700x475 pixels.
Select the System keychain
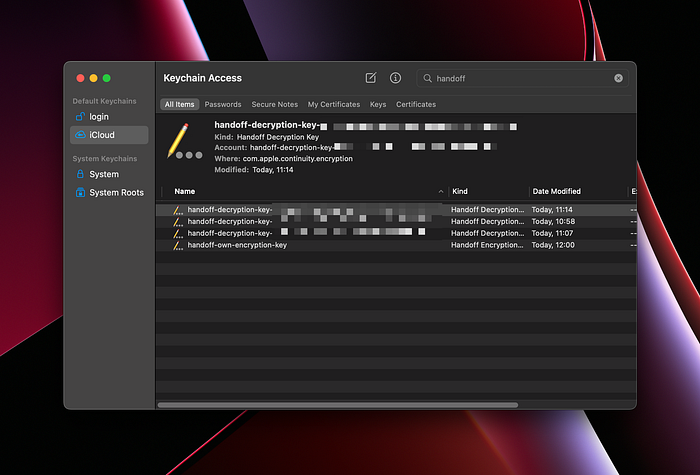coord(109,174)
